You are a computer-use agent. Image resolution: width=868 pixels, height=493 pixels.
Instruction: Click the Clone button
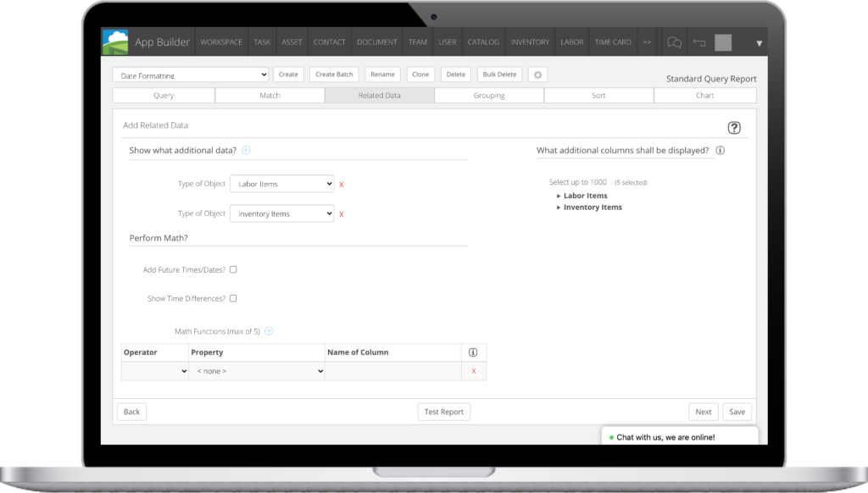coord(420,75)
